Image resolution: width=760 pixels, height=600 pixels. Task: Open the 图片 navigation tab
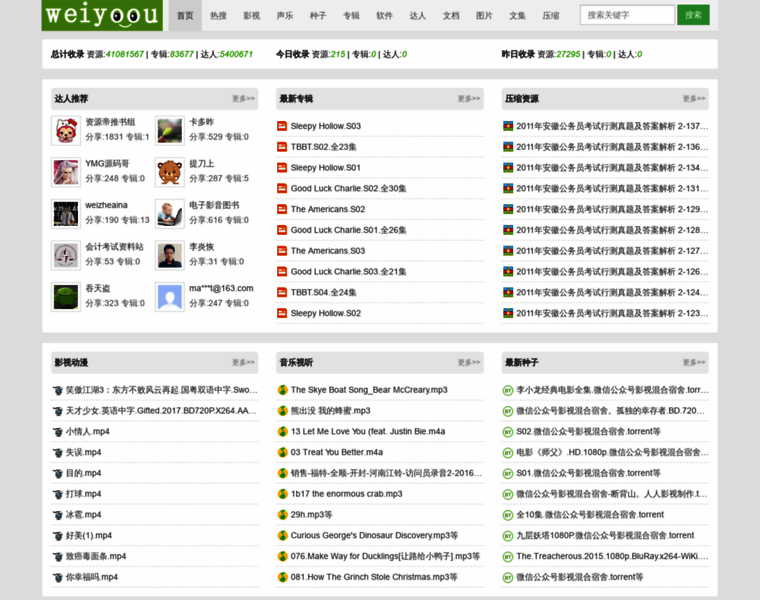click(484, 16)
